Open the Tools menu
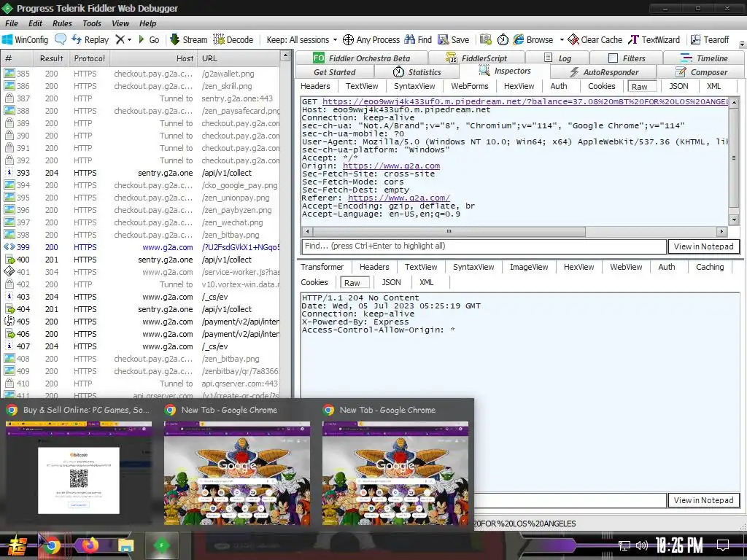 coord(91,23)
